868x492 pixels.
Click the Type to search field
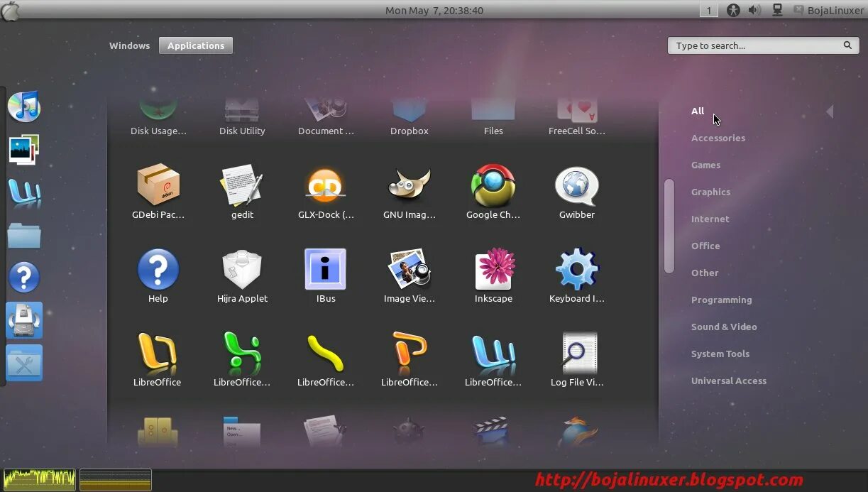coord(763,45)
